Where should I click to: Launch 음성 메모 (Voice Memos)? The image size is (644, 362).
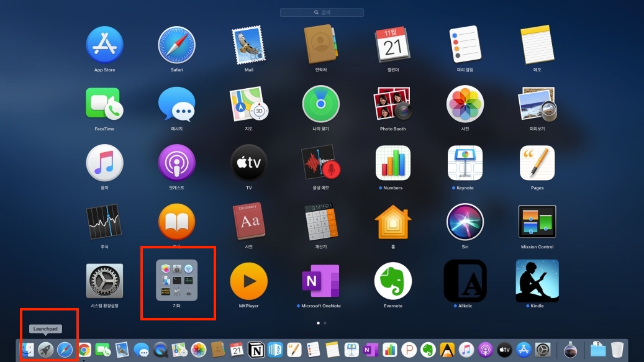point(321,163)
